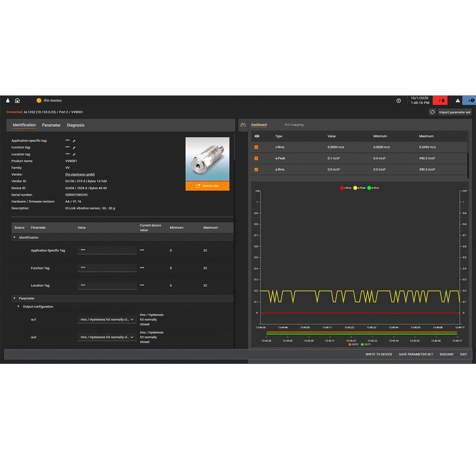Open the ifm electronic gmbh vendor link
This screenshot has height=476, width=476.
(80, 174)
